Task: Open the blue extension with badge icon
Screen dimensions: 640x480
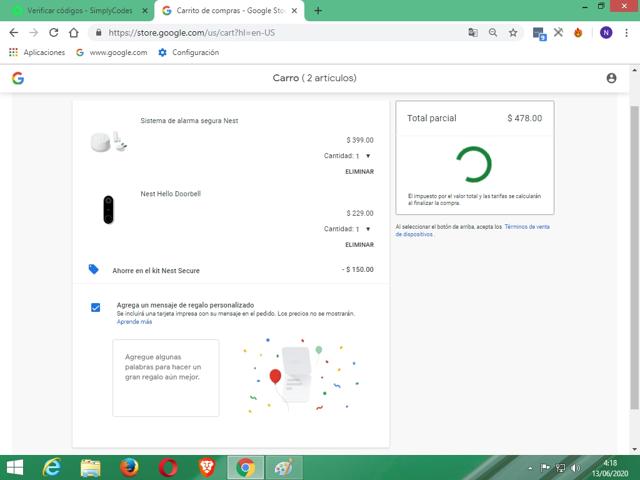Action: (x=540, y=33)
